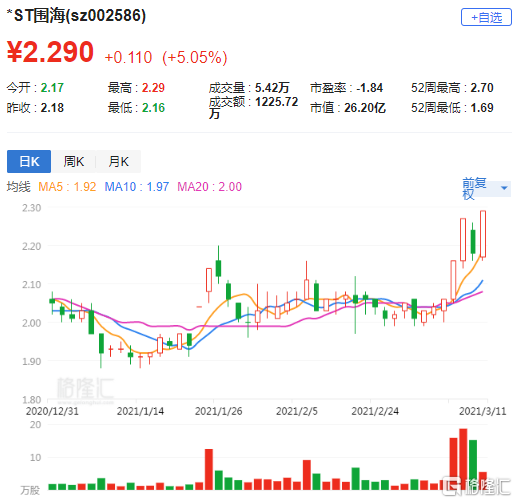Click the 市盈率 P/E value -1.84
517x503 pixels.
pos(369,88)
